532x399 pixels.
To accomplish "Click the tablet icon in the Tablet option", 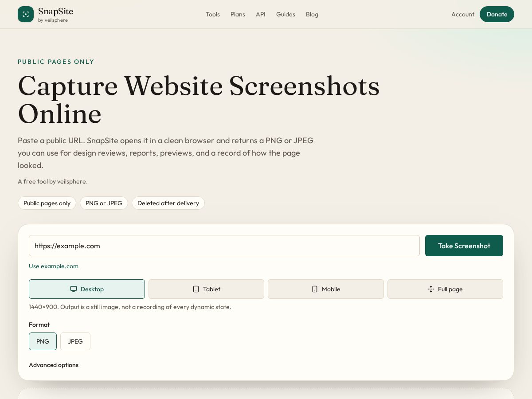I will [196, 289].
